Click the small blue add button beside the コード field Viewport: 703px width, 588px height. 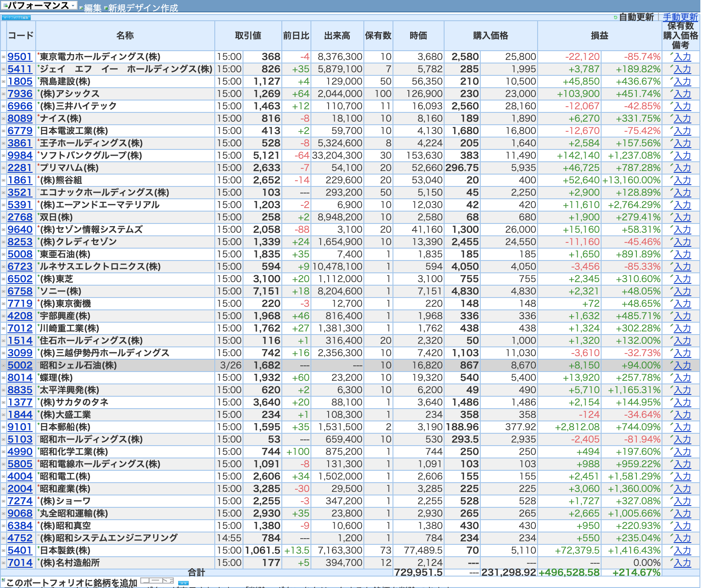click(183, 583)
